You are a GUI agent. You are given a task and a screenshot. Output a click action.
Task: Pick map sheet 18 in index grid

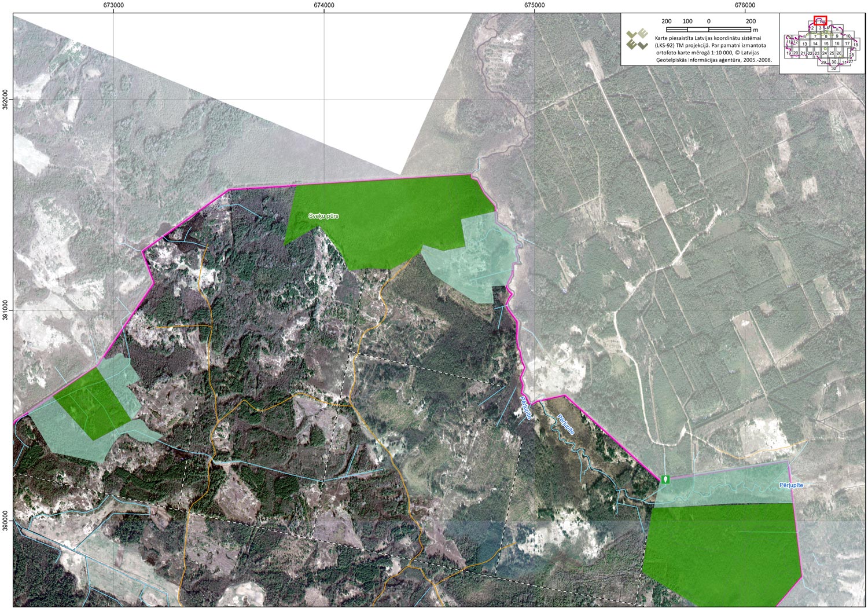click(x=855, y=45)
